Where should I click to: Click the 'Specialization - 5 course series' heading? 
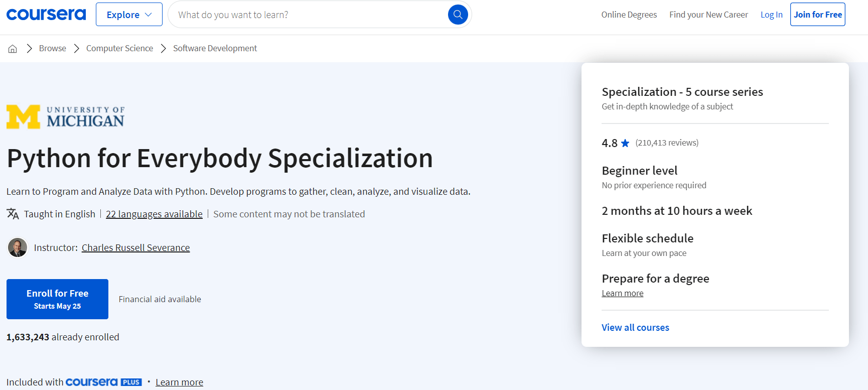tap(682, 92)
